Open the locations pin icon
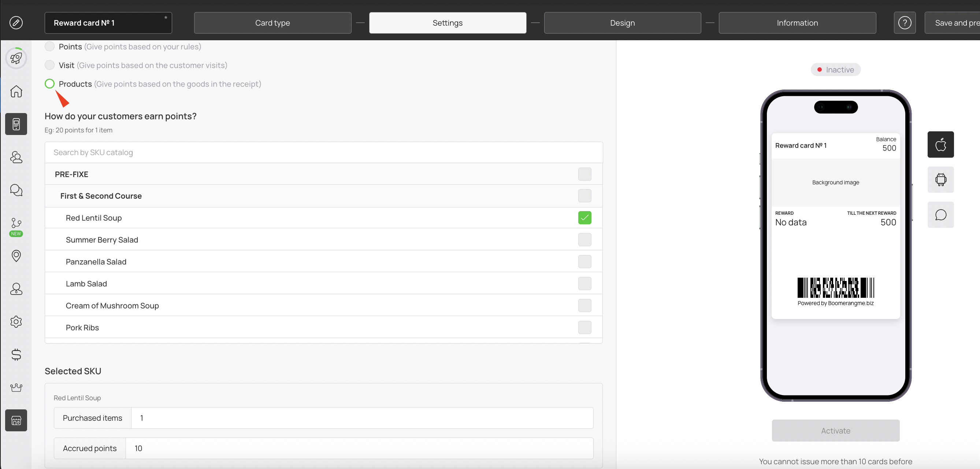This screenshot has width=980, height=469. (x=16, y=255)
